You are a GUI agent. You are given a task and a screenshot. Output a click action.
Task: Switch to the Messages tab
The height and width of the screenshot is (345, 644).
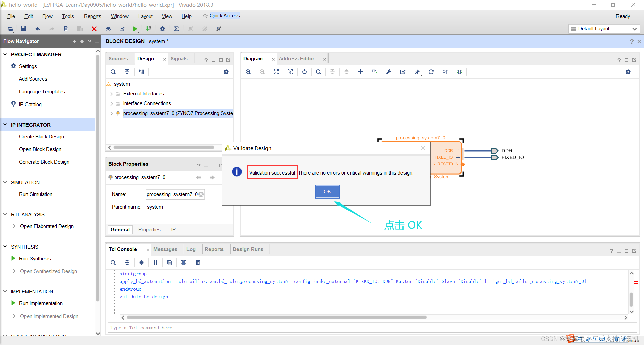coord(165,249)
